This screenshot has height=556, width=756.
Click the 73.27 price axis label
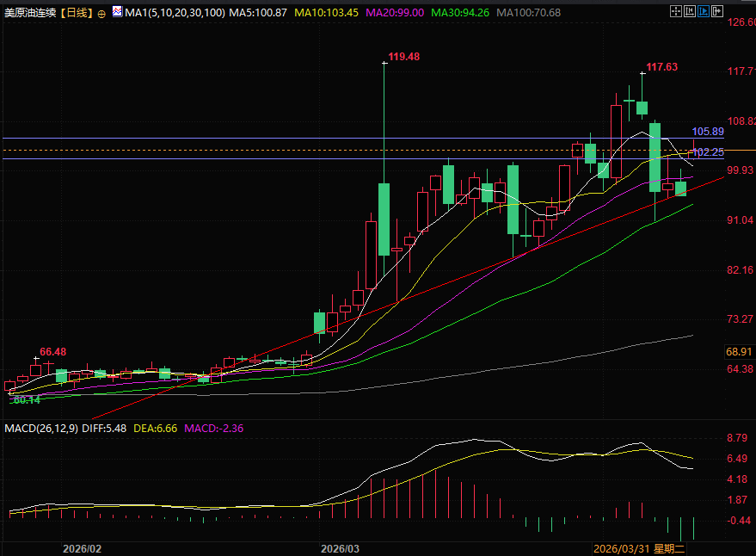741,319
